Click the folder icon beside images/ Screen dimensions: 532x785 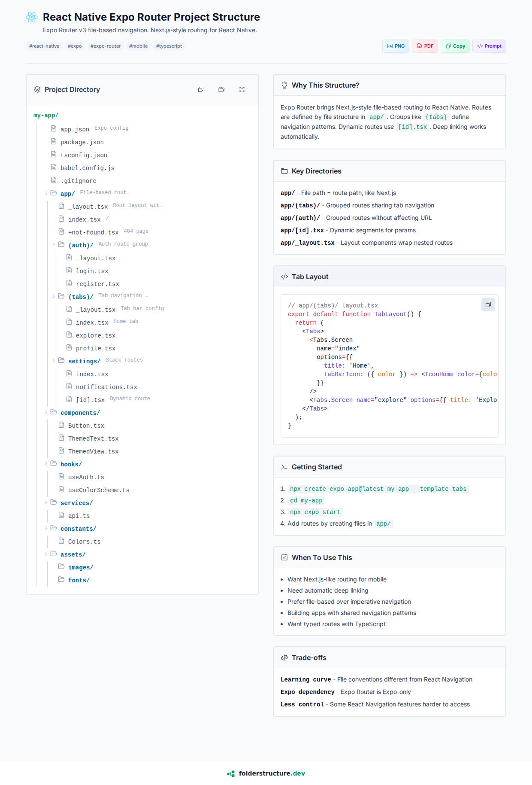[61, 567]
